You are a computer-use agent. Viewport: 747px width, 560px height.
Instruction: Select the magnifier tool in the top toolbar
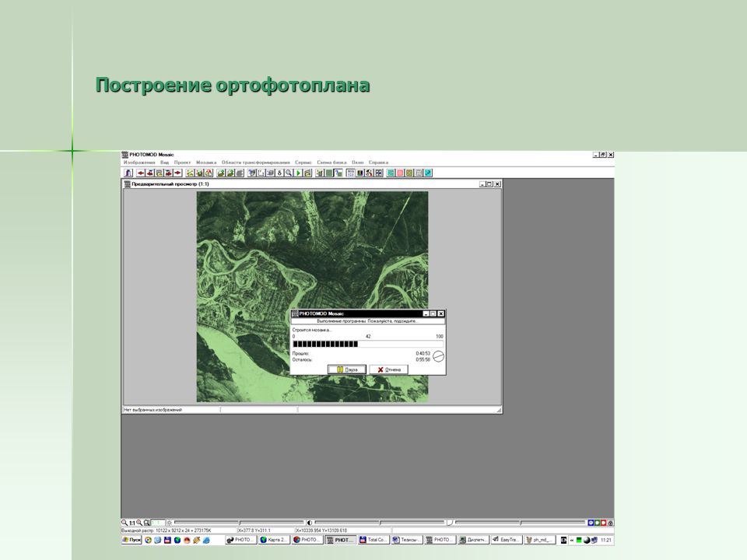[x=288, y=173]
